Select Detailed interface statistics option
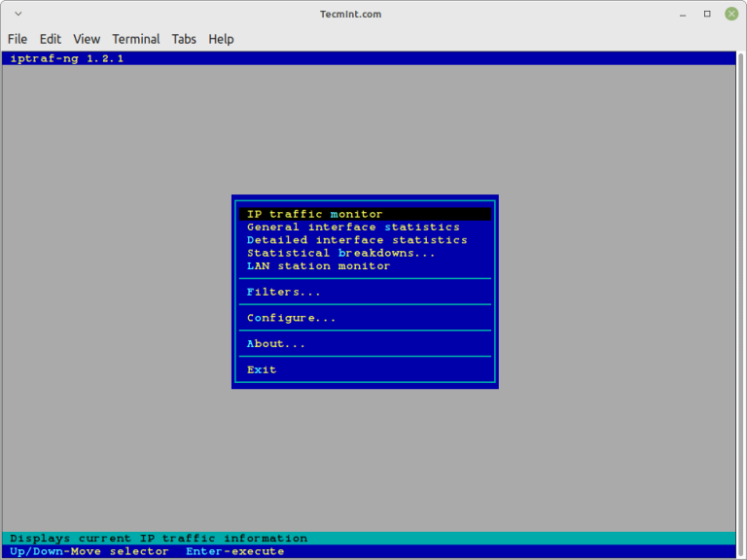The image size is (747, 560). (x=357, y=240)
